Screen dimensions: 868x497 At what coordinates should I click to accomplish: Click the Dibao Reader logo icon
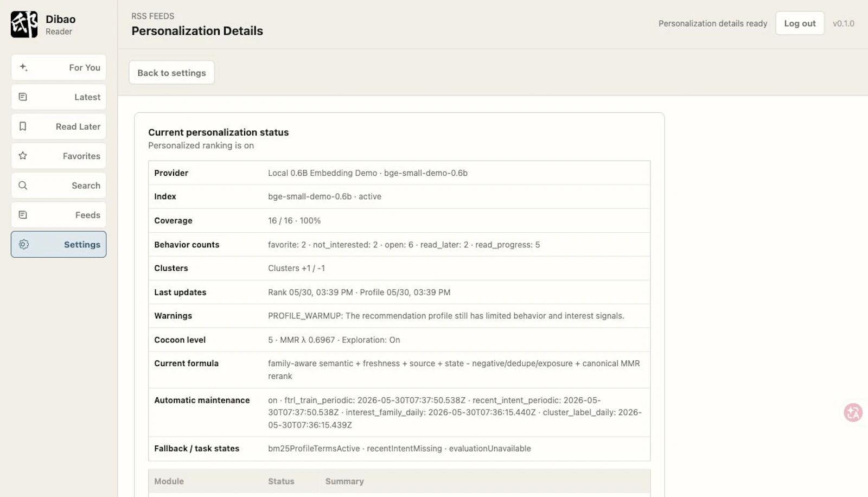point(24,24)
